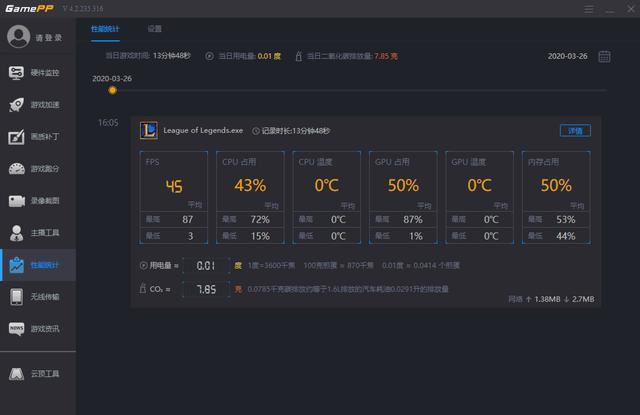Click the power icon beside 用电量 =

pos(143,266)
